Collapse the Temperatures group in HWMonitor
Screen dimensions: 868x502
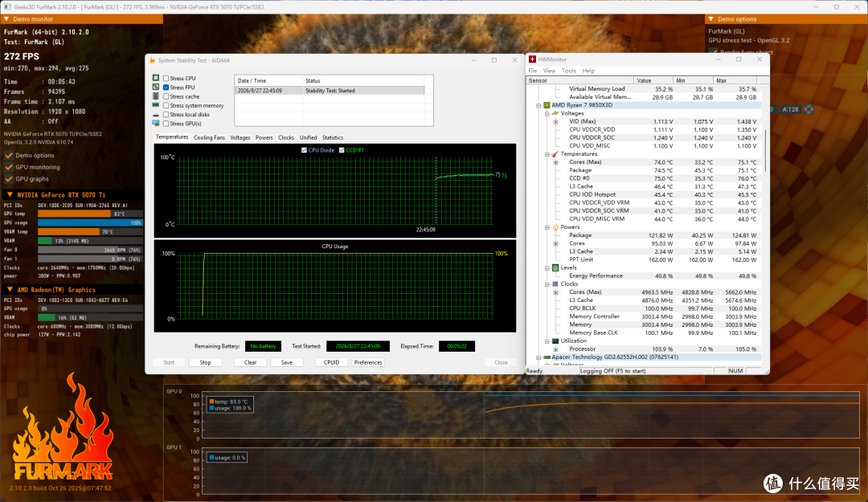click(547, 154)
